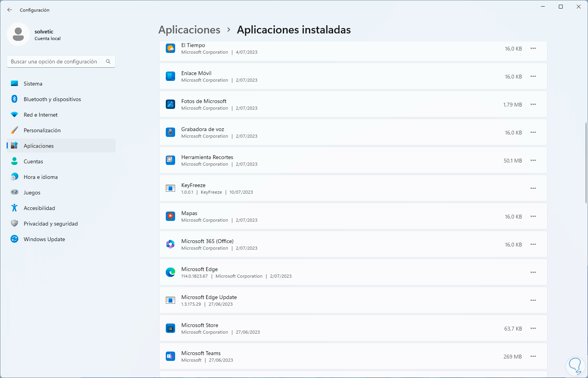Open more options for Grabadora de voz

[533, 132]
